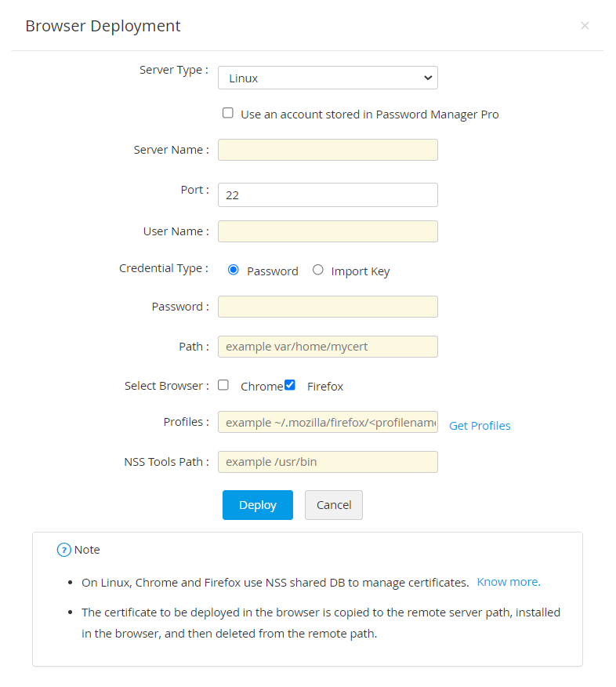
Task: Select the Import Key radio option
Action: click(x=317, y=270)
